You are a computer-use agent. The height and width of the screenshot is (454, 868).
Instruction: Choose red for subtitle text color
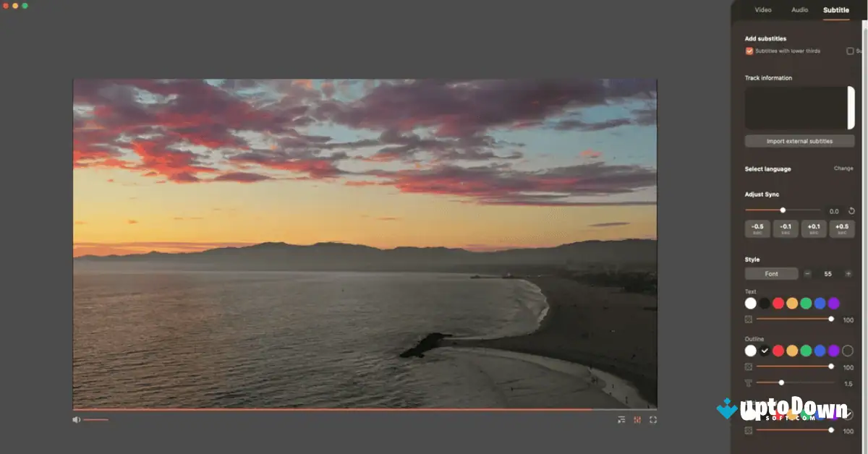tap(778, 303)
